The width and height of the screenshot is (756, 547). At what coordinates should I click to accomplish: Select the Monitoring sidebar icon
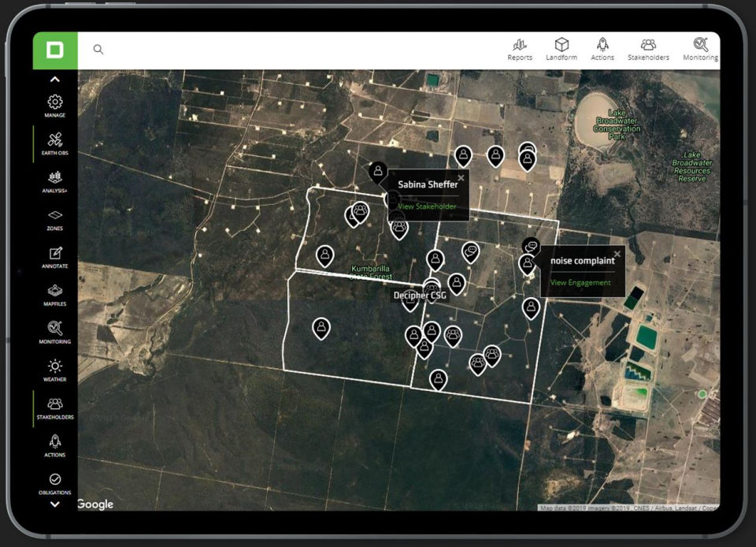click(x=55, y=333)
